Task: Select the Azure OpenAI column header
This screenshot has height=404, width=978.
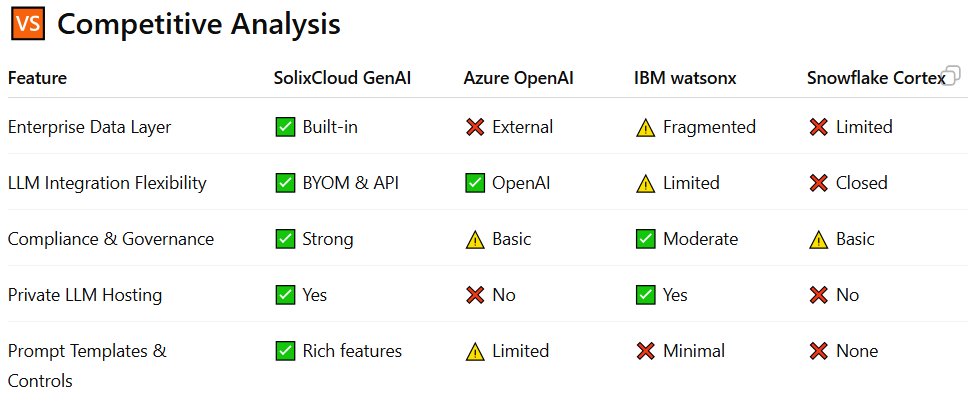Action: pyautogui.click(x=518, y=78)
